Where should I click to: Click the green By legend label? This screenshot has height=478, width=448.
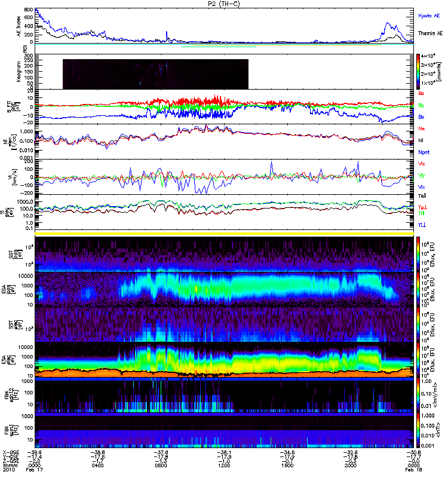tap(421, 106)
